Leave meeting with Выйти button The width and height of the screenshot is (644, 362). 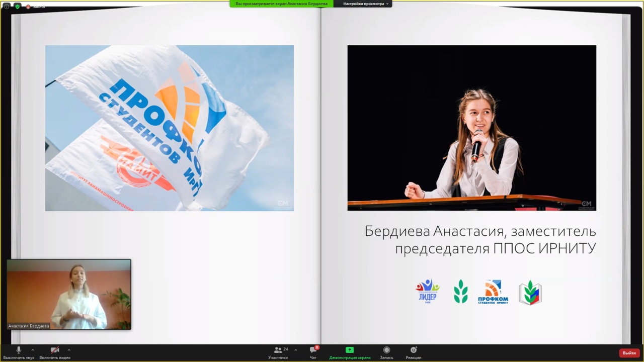629,353
